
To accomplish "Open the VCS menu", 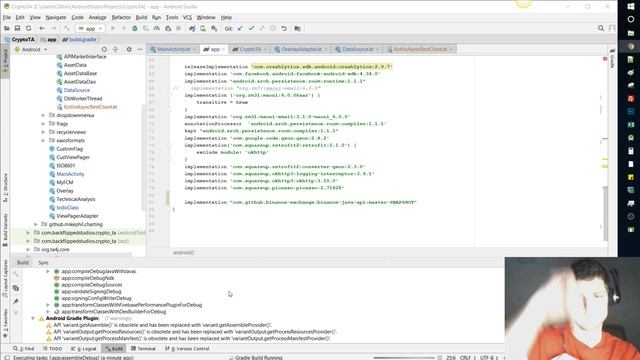I will [187, 18].
